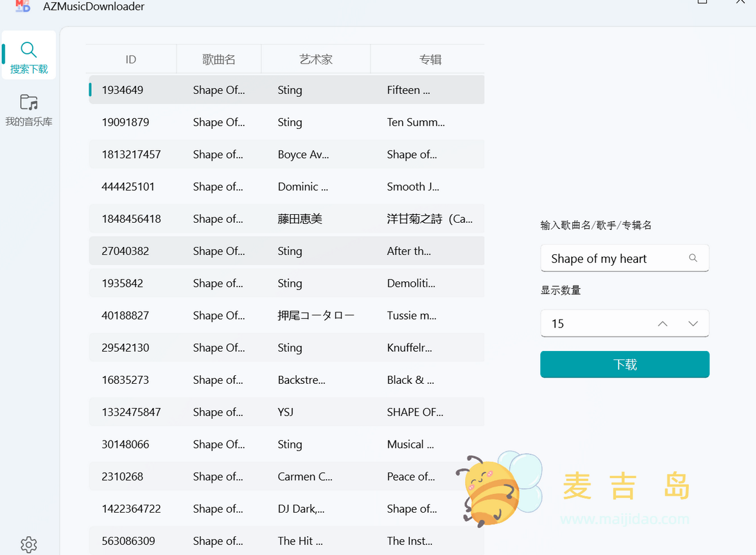Click artist cell The Hit ...
Screen dimensions: 756x555
coord(300,540)
